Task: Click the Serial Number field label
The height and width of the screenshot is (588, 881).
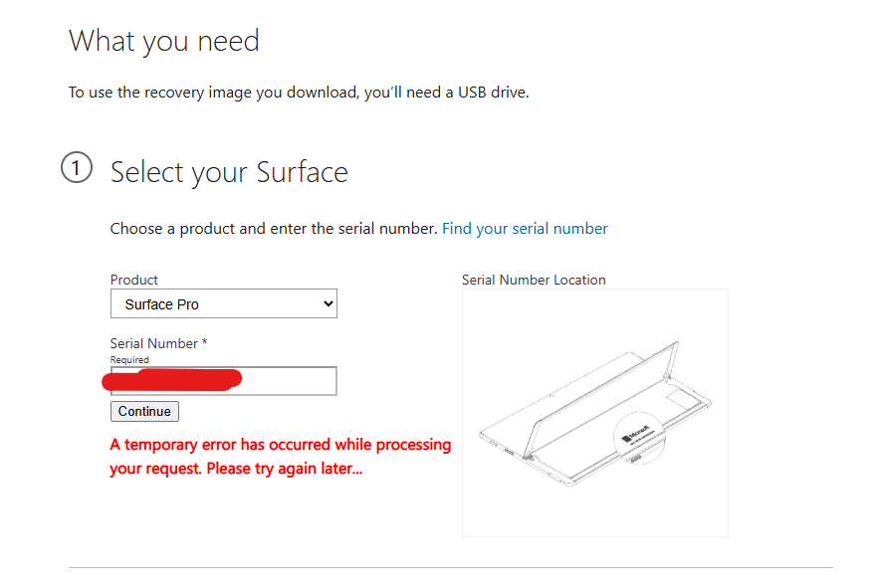Action: coord(158,343)
